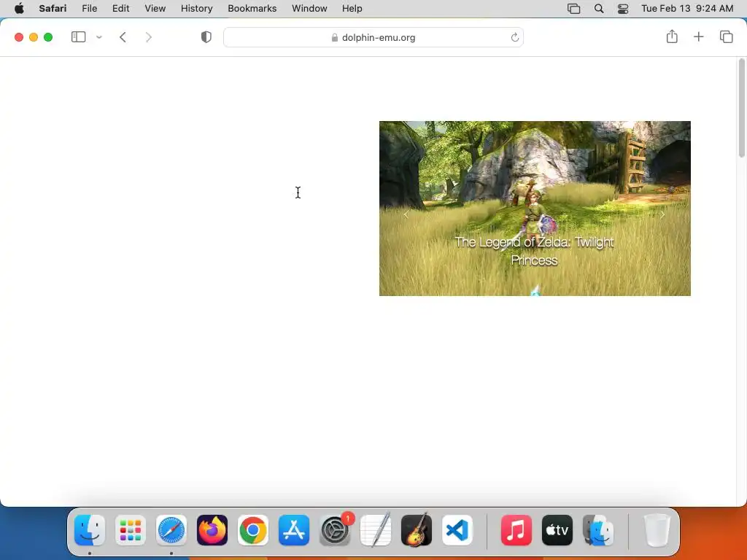Click the Twilight Princess screenshot
This screenshot has height=560, width=747.
coord(535,209)
